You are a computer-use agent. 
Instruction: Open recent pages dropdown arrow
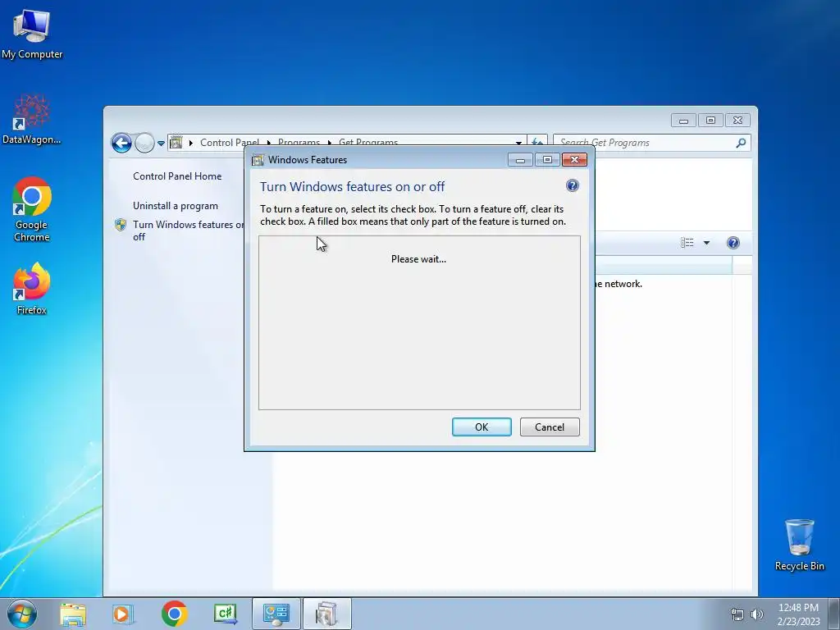(x=161, y=144)
